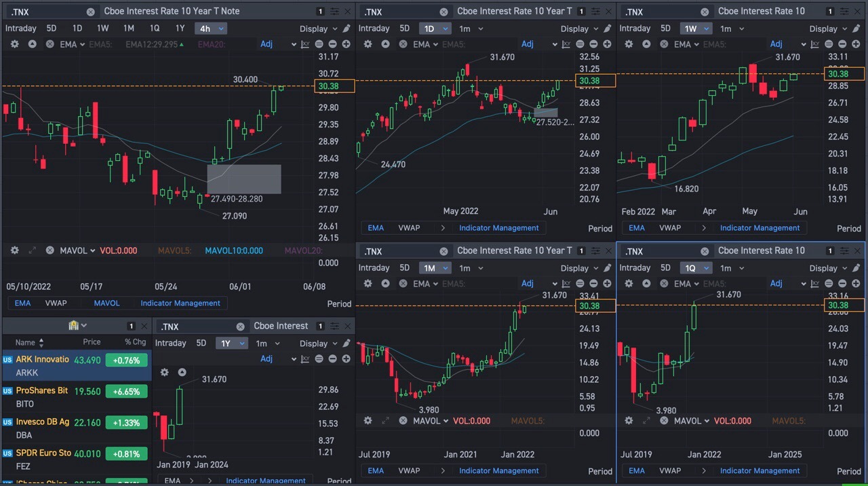
Task: Select the 1Q period in 4h panel
Action: (x=155, y=29)
